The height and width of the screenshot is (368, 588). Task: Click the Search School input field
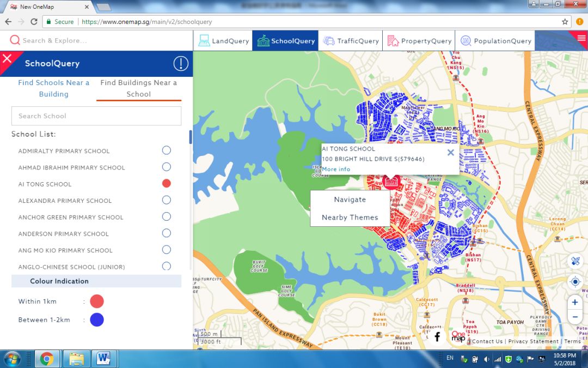(96, 116)
